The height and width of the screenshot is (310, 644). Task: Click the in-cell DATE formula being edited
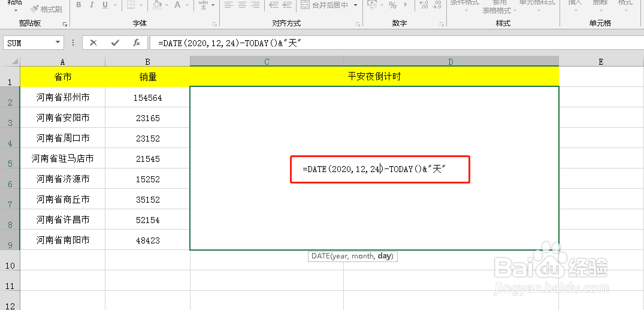point(374,169)
